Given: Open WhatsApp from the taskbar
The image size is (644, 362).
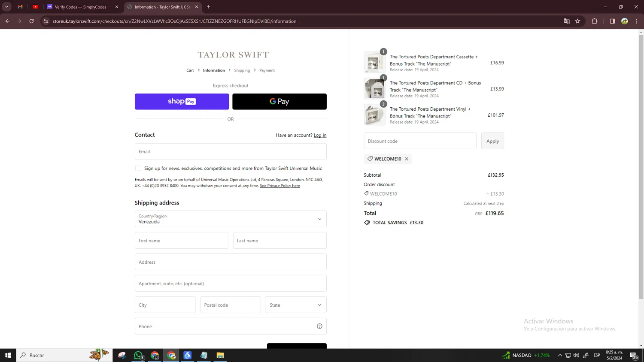Looking at the screenshot, I should pos(138,355).
